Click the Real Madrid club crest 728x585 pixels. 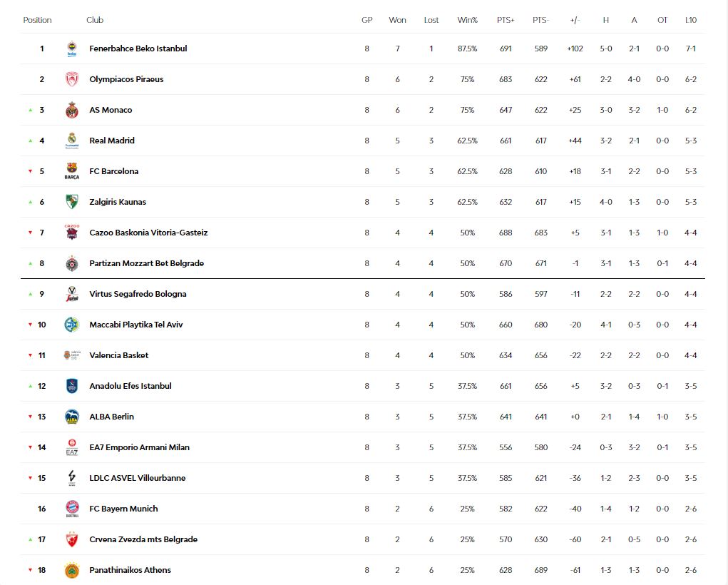pyautogui.click(x=72, y=141)
